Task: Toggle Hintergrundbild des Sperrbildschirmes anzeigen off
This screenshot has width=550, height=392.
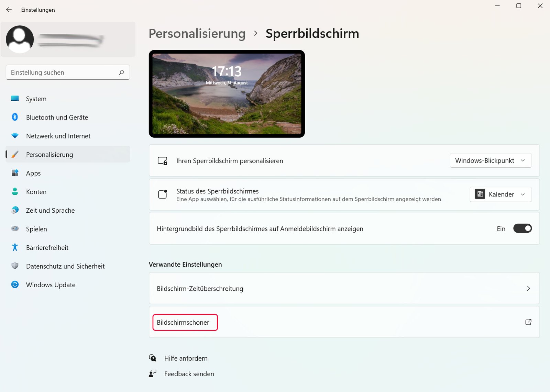Action: coord(522,228)
